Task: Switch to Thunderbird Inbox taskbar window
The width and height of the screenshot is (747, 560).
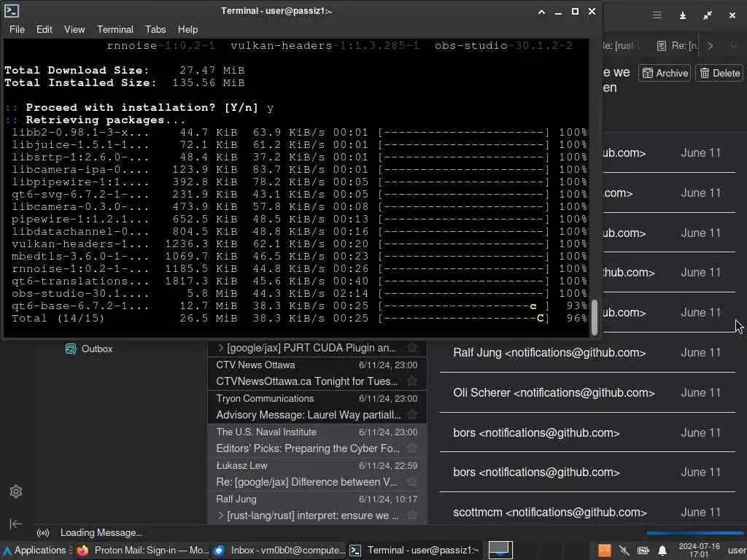Action: tap(279, 551)
